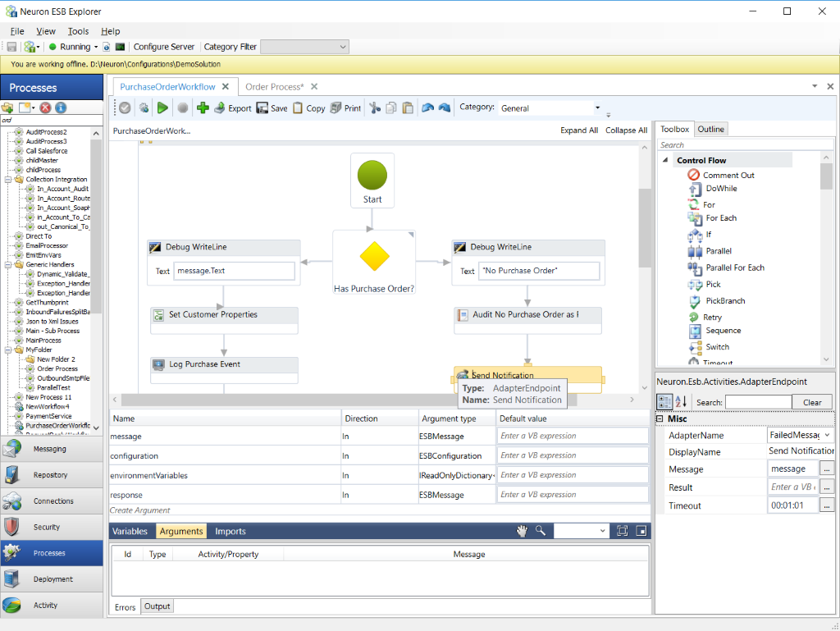The image size is (840, 631).
Task: Open the AdapterName dropdown
Action: pyautogui.click(x=827, y=435)
